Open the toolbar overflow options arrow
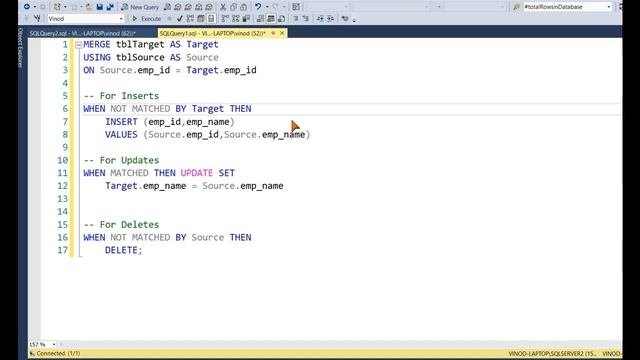The width and height of the screenshot is (640, 360). pyautogui.click(x=354, y=20)
